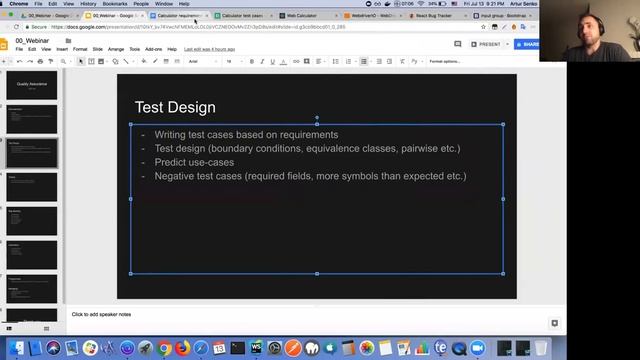Screen dimensions: 640x360
Task: Reload the page in Chrome
Action: [x=16, y=27]
